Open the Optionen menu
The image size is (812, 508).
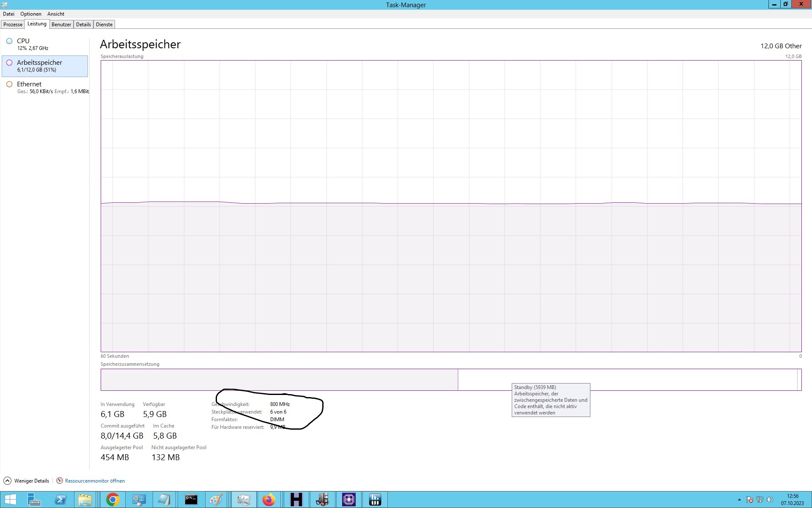point(31,14)
